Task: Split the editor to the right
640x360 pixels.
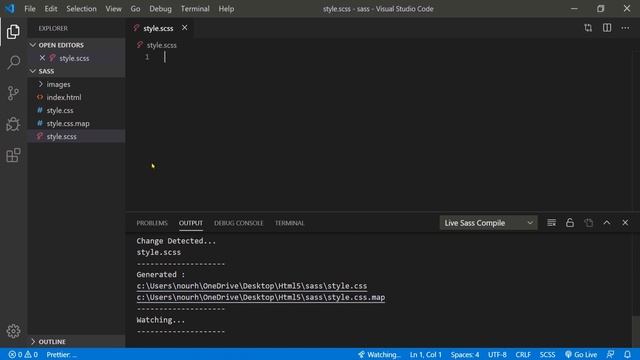Action: (x=607, y=28)
